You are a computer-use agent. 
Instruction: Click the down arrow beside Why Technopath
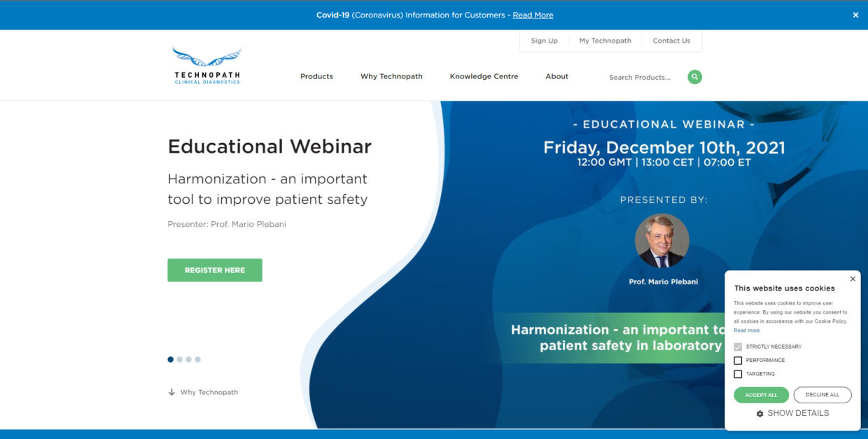click(171, 392)
